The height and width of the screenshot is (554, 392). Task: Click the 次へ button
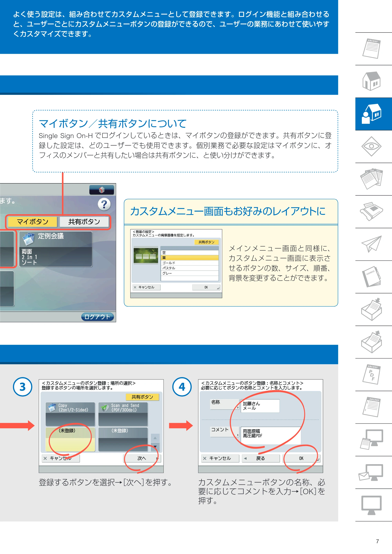142,458
